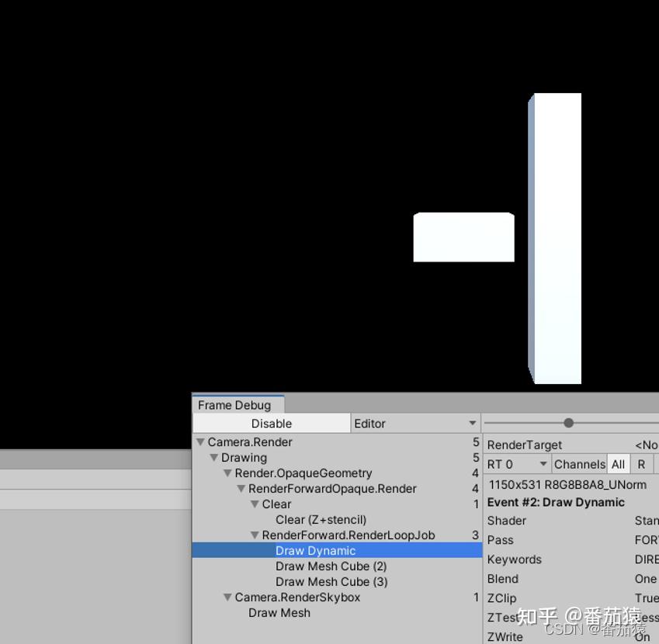The height and width of the screenshot is (644, 659).
Task: Toggle the R channel display
Action: click(x=641, y=464)
